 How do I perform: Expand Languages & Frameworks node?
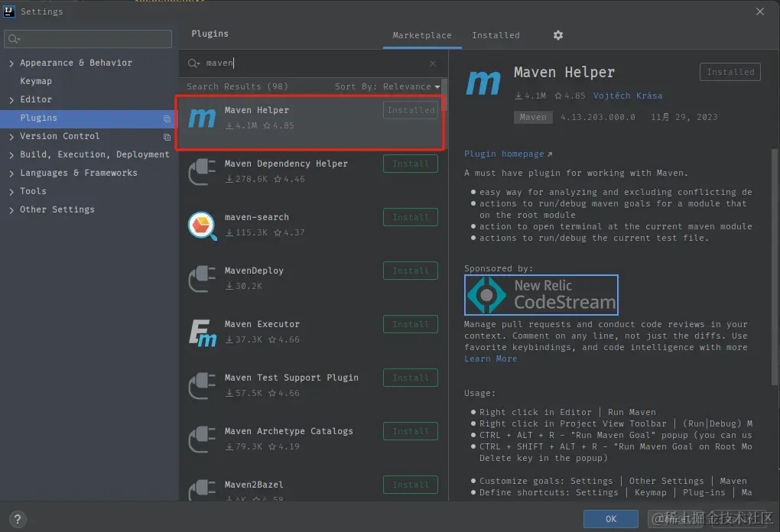[x=11, y=174]
